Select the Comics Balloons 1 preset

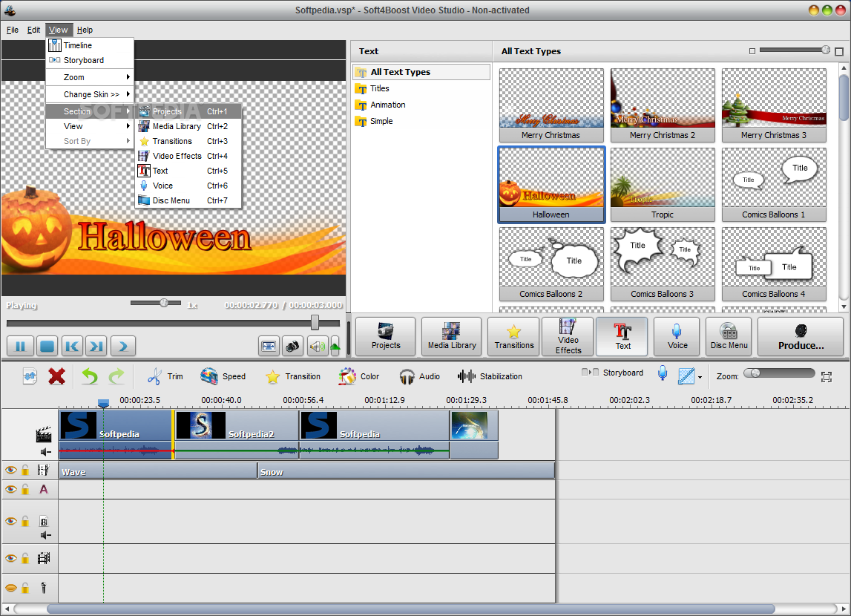[774, 185]
